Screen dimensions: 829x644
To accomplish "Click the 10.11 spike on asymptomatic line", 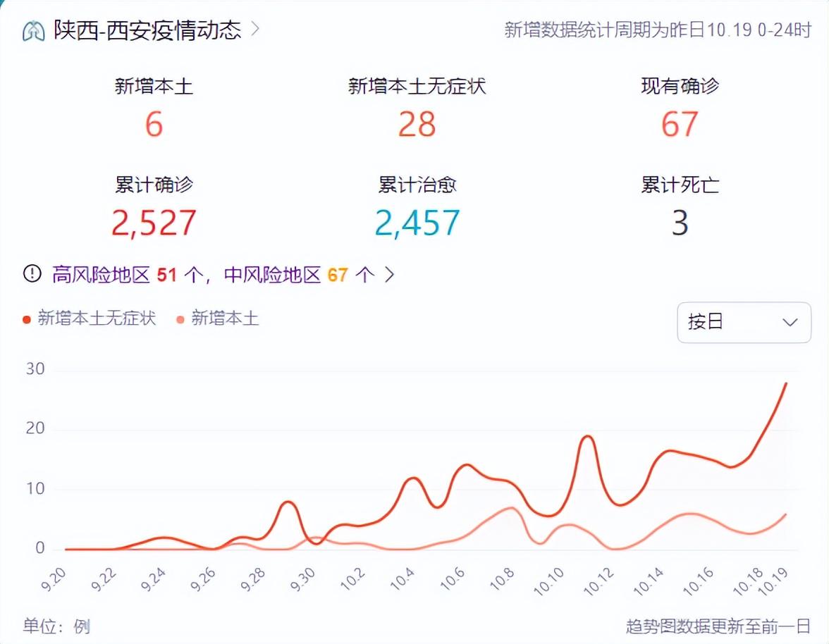I will [587, 436].
